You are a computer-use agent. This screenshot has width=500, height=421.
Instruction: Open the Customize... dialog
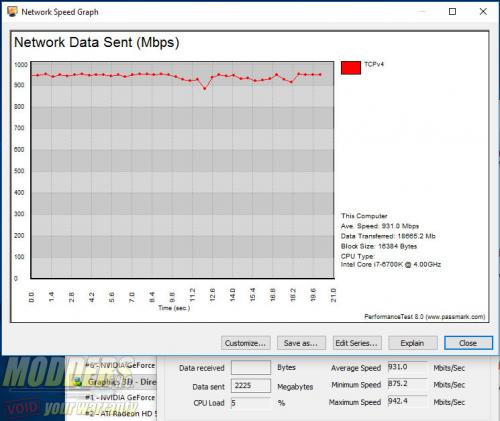[x=246, y=343]
